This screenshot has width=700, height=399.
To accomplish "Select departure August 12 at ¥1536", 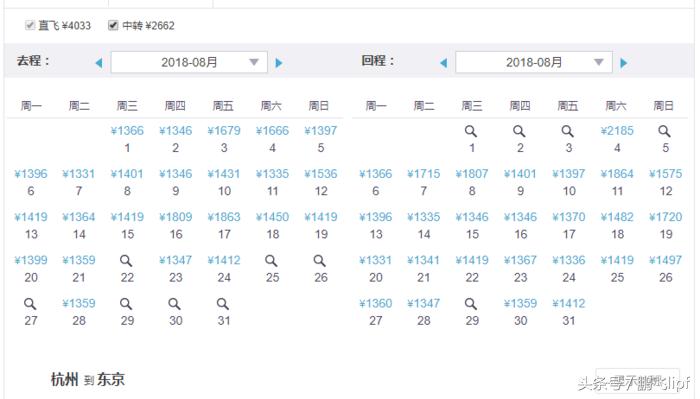I will (x=321, y=174).
